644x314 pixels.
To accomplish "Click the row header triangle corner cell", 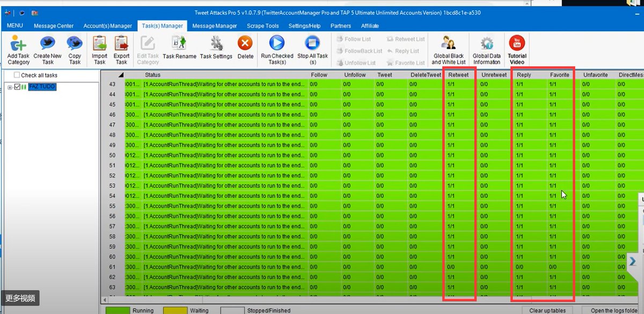I will (x=113, y=75).
